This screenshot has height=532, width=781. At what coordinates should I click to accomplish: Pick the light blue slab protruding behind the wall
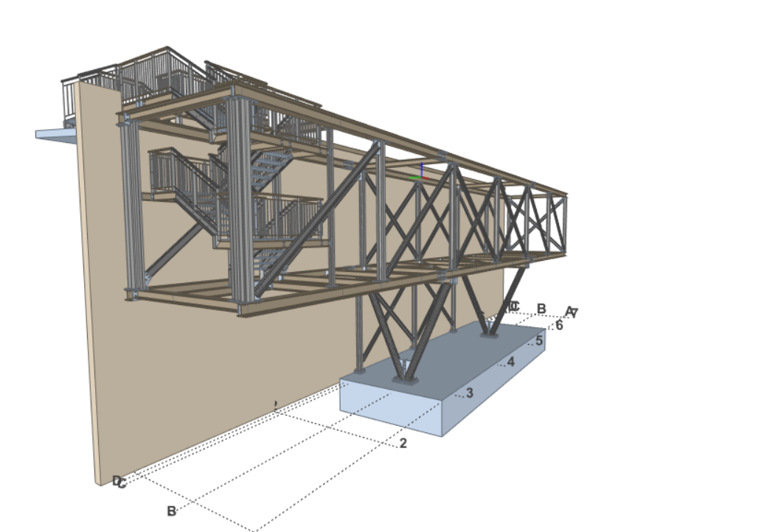coord(55,134)
